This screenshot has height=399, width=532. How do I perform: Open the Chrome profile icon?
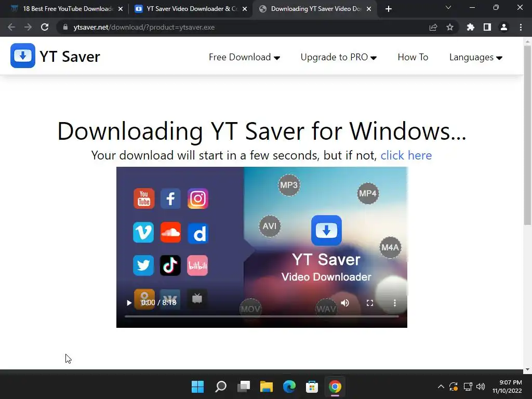(x=504, y=27)
